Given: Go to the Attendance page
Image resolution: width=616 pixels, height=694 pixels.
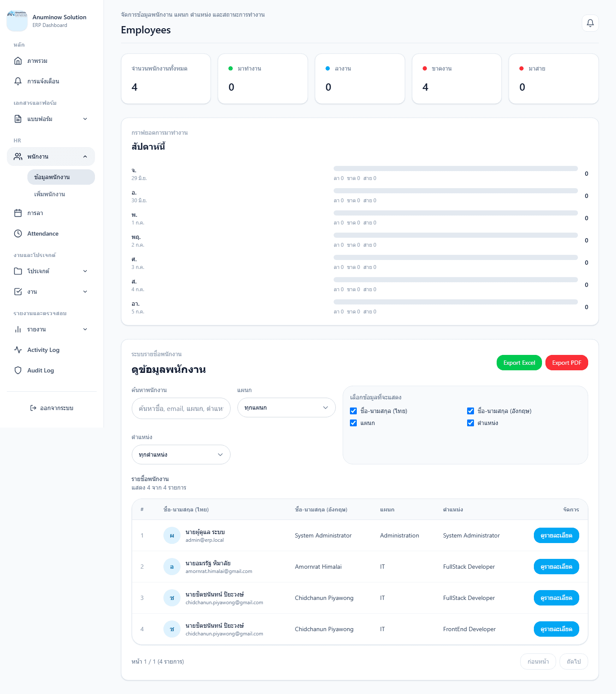Looking at the screenshot, I should (51, 233).
